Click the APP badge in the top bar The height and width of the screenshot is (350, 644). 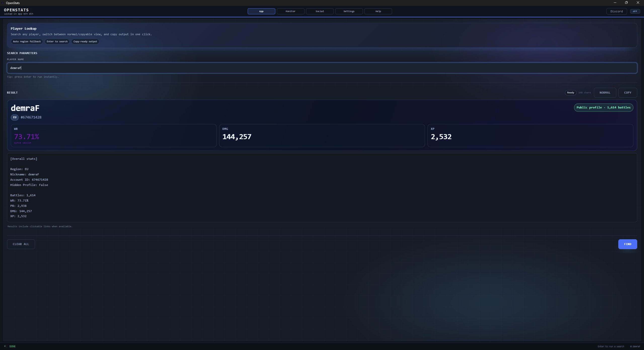pos(635,11)
